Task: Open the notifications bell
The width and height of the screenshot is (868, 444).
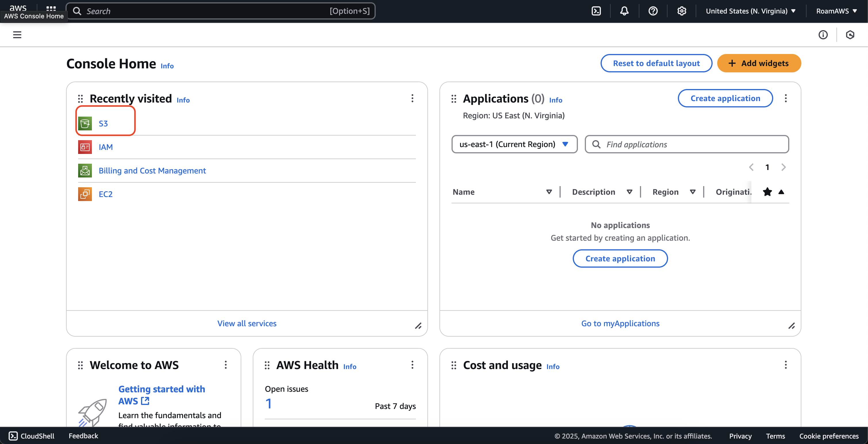Action: (624, 11)
